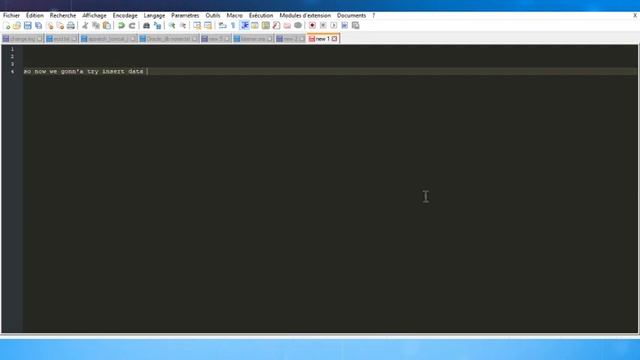Open the Outils menu
Screen dimensions: 640x360
[213, 16]
